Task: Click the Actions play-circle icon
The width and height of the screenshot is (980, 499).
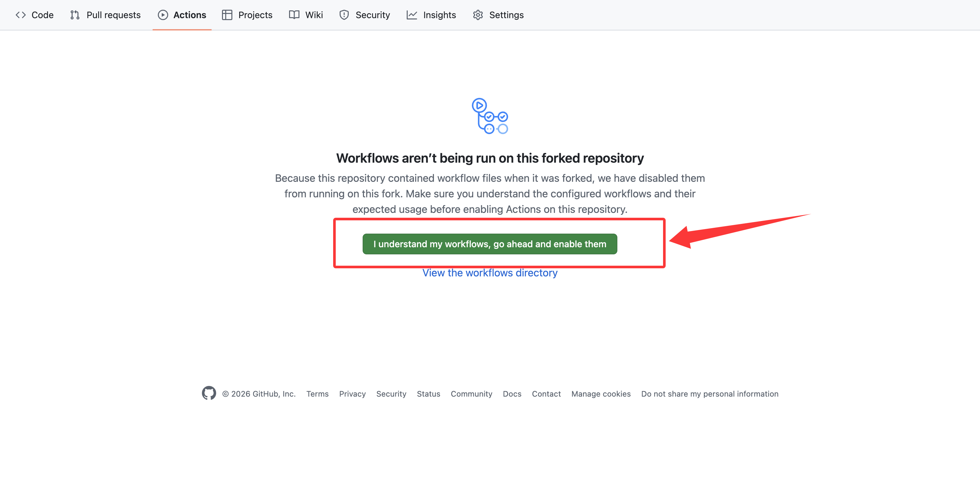Action: click(163, 15)
